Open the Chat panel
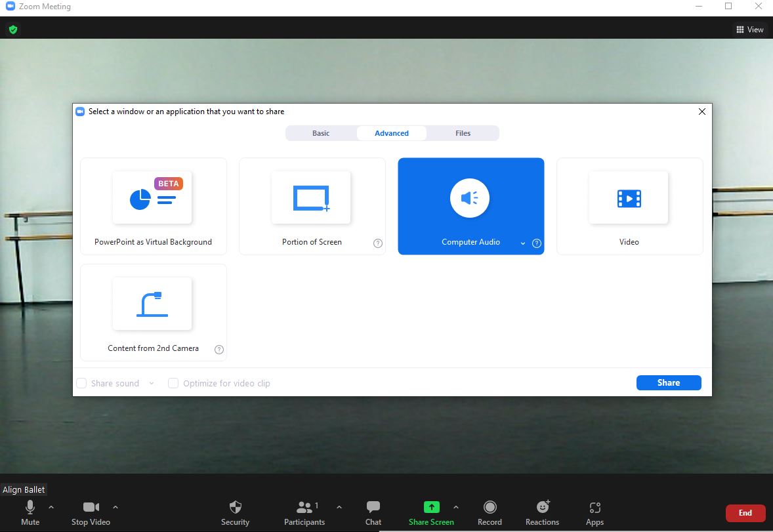The image size is (773, 532). point(373,513)
